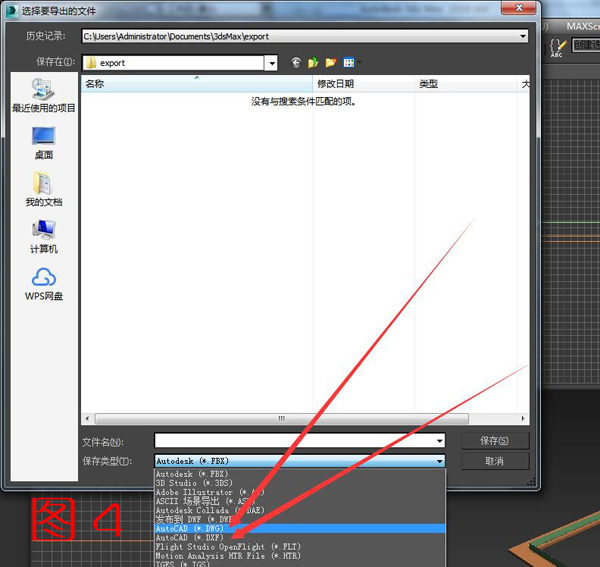Screen dimensions: 600x567
Task: Expand the file name (文件名) dropdown arrow
Action: pos(439,441)
